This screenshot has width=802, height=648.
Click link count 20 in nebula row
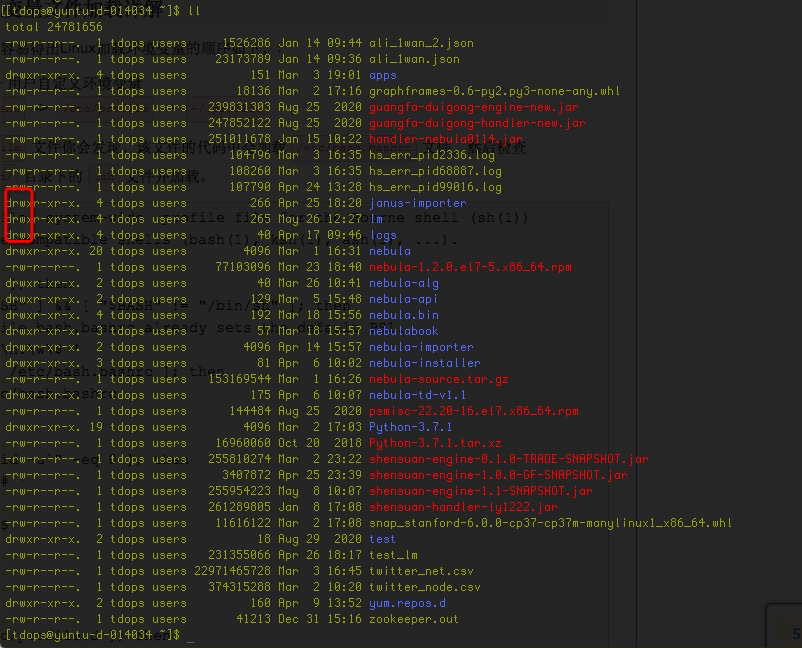click(96, 251)
